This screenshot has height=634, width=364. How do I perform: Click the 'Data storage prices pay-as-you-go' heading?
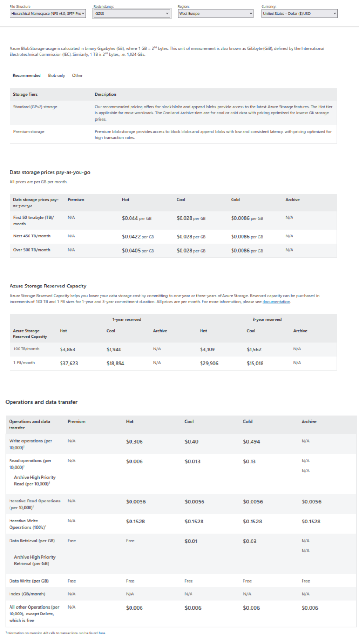tap(50, 172)
